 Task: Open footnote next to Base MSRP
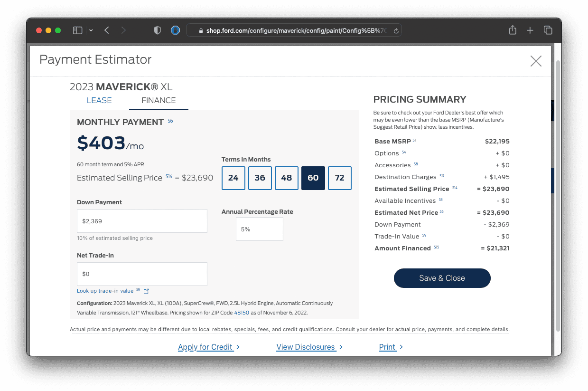point(414,140)
